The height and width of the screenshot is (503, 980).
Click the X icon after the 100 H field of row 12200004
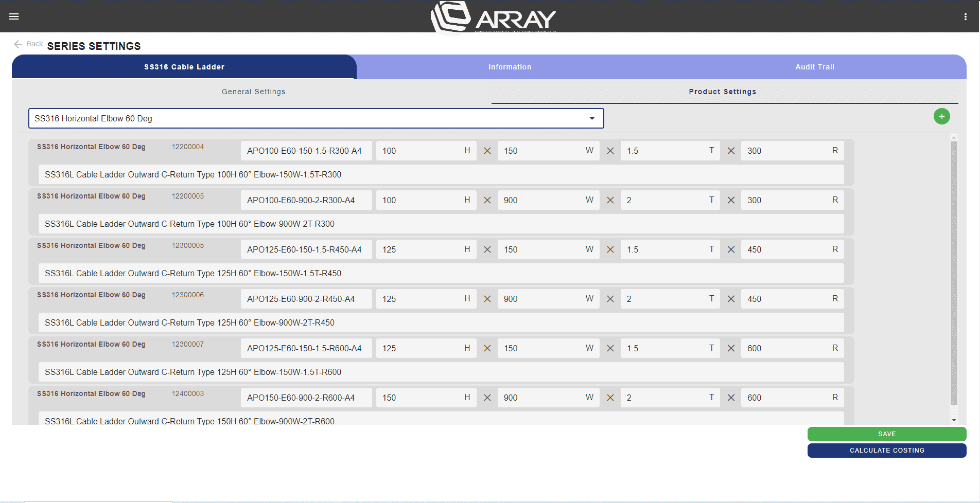(487, 151)
